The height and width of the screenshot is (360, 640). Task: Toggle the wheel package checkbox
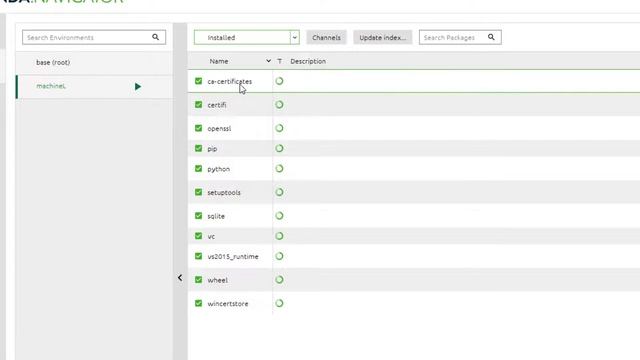[x=198, y=280]
